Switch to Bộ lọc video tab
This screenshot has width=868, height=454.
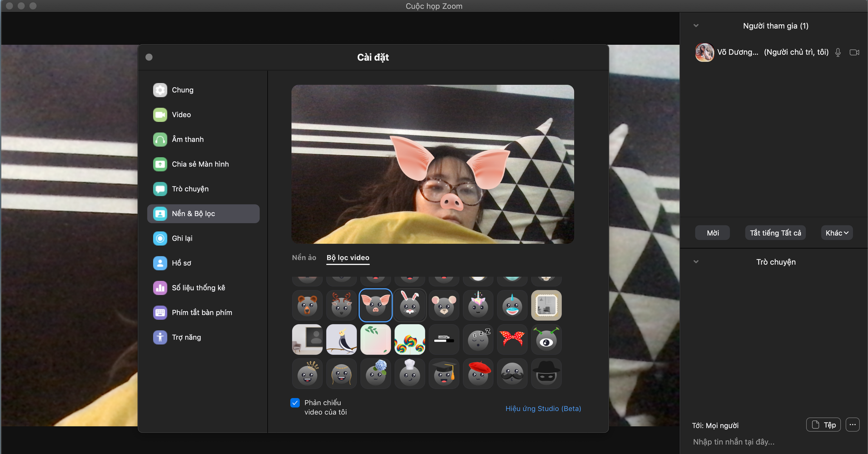pyautogui.click(x=348, y=257)
